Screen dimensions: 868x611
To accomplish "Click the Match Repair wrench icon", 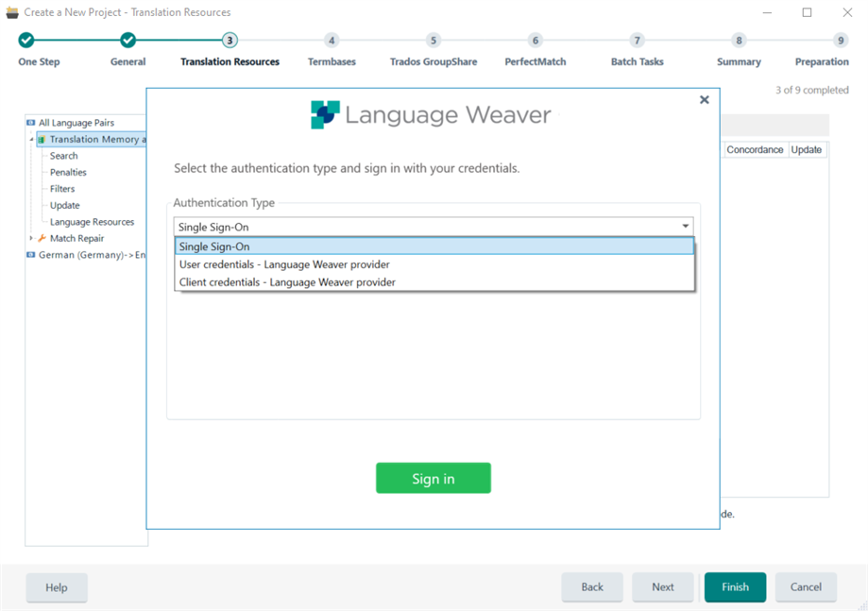I will click(42, 239).
